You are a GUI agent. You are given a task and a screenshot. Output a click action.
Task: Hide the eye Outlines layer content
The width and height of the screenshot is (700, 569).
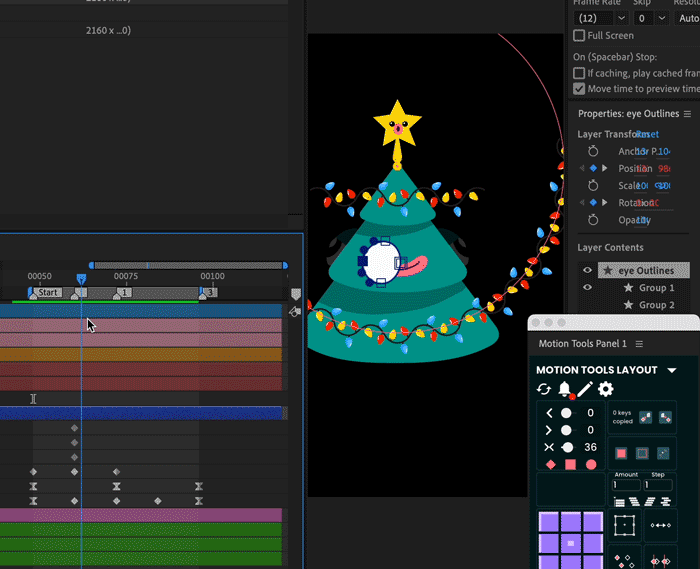587,270
